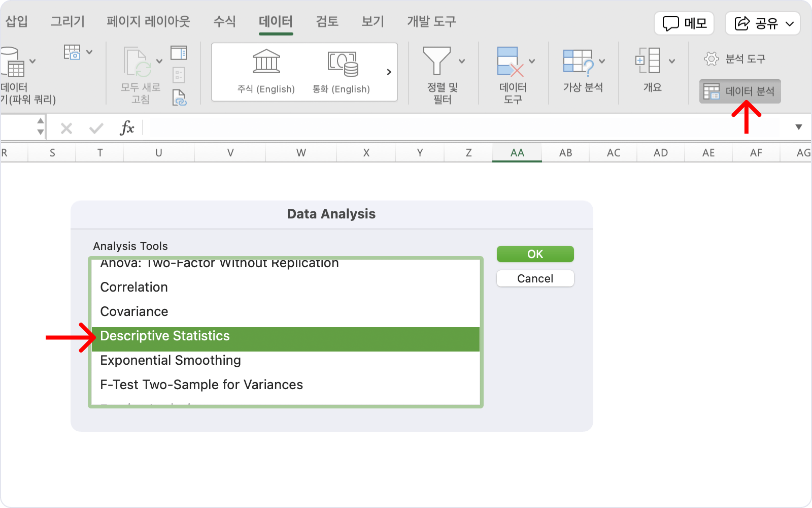Viewport: 812px width, 508px height.
Task: Select Correlation in Analysis Tools
Action: 286,287
